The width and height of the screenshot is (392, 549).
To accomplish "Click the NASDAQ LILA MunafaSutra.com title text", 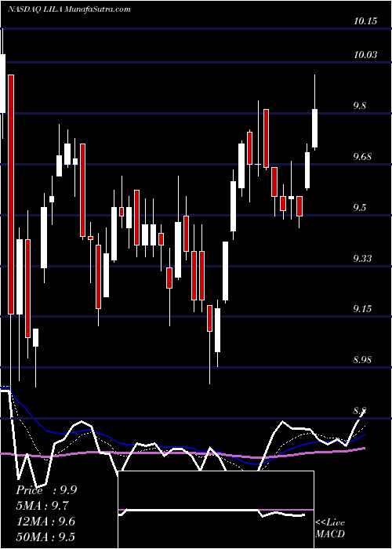I will click(69, 9).
